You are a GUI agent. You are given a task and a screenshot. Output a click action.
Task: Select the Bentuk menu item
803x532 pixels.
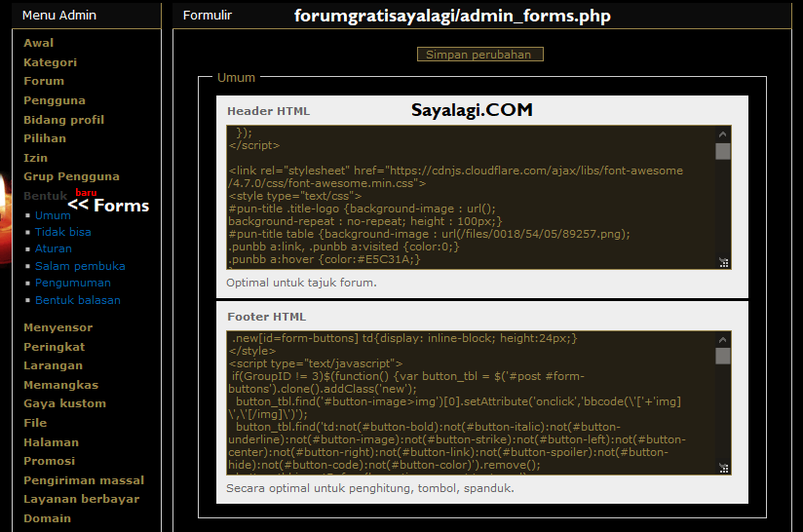[x=45, y=196]
